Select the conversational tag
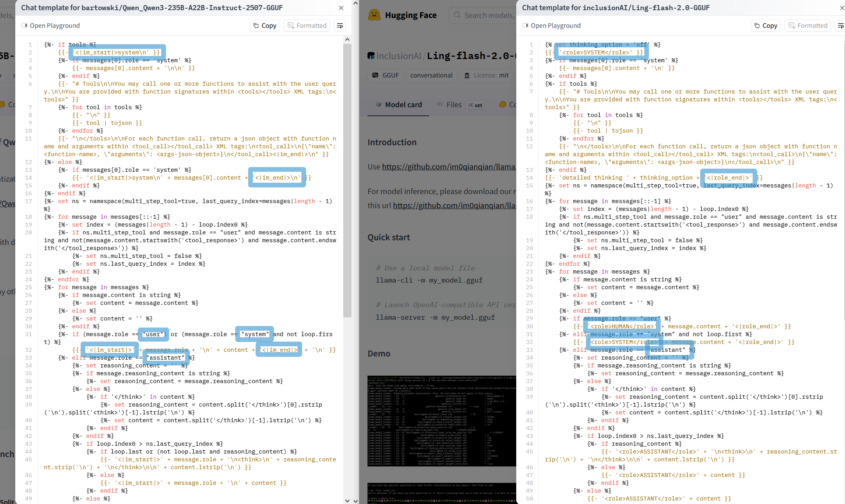 tap(431, 75)
